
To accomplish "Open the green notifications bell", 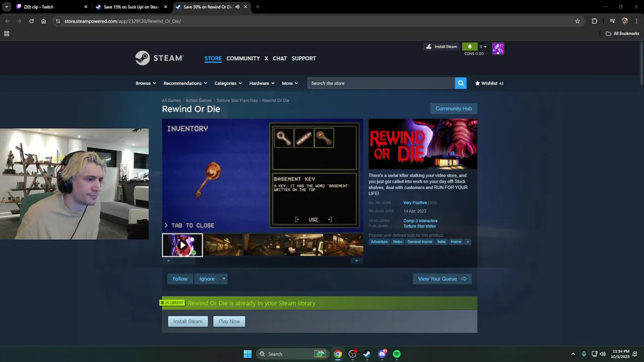I will [x=469, y=47].
